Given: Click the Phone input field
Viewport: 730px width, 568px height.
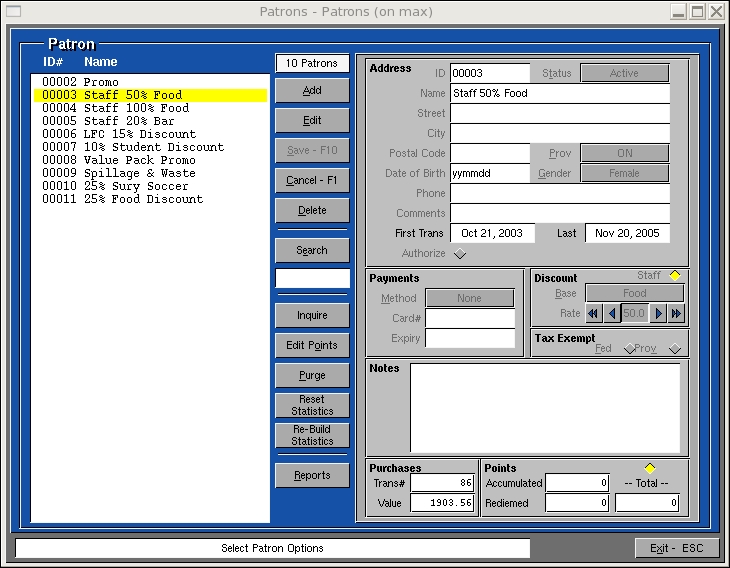Looking at the screenshot, I should tap(560, 193).
